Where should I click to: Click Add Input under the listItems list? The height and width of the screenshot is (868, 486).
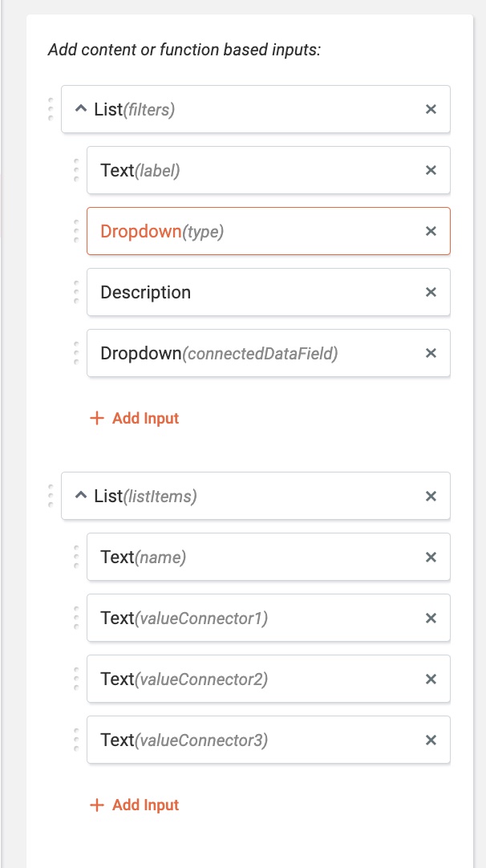point(134,805)
